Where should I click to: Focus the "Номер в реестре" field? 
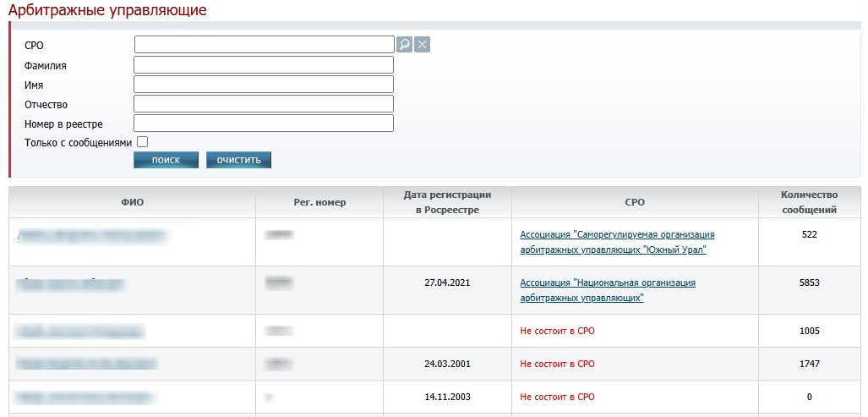click(x=264, y=123)
